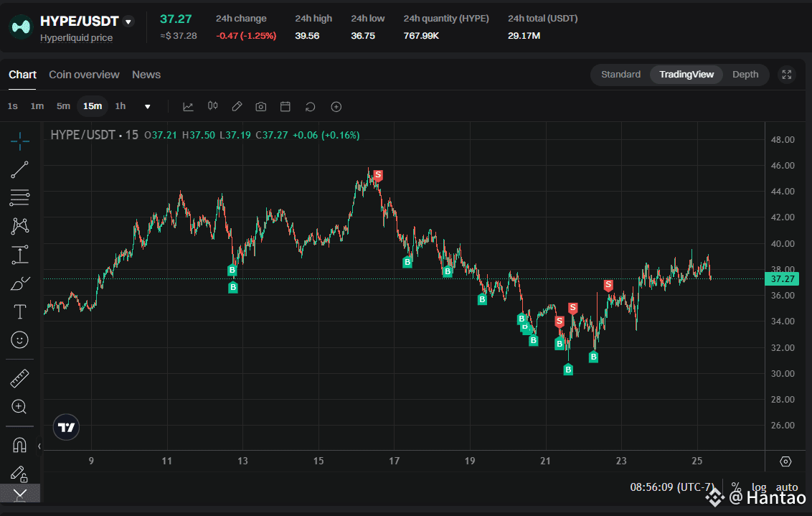This screenshot has height=516, width=812.
Task: Open the calendar date range icon
Action: pos(285,107)
